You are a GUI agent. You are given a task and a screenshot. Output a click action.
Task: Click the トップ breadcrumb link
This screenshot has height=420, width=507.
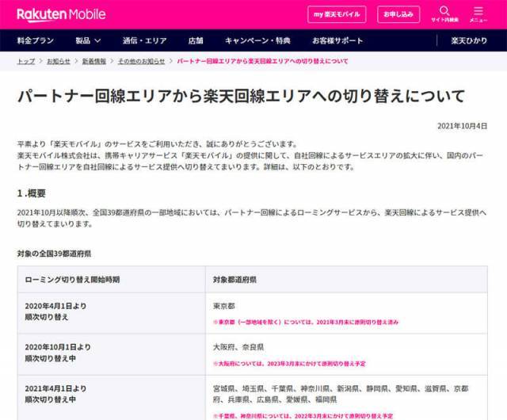[x=26, y=61]
